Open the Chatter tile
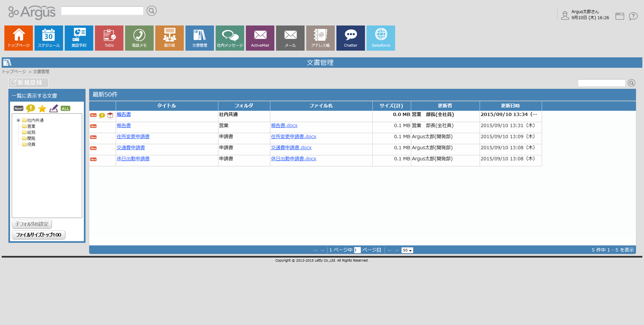 point(351,38)
